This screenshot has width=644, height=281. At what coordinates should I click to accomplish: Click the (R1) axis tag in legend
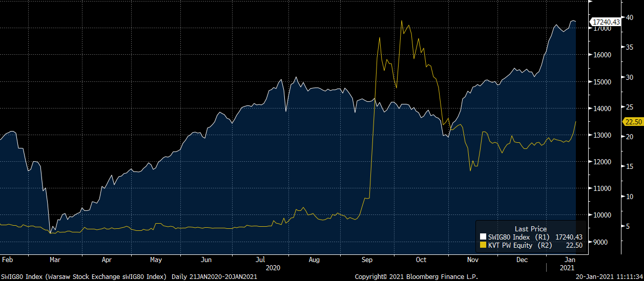[x=542, y=237]
